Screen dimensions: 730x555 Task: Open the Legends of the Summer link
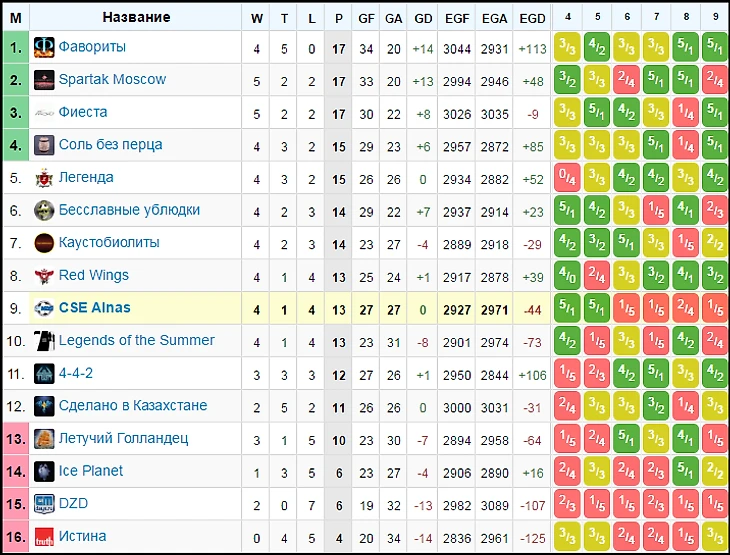pyautogui.click(x=136, y=340)
